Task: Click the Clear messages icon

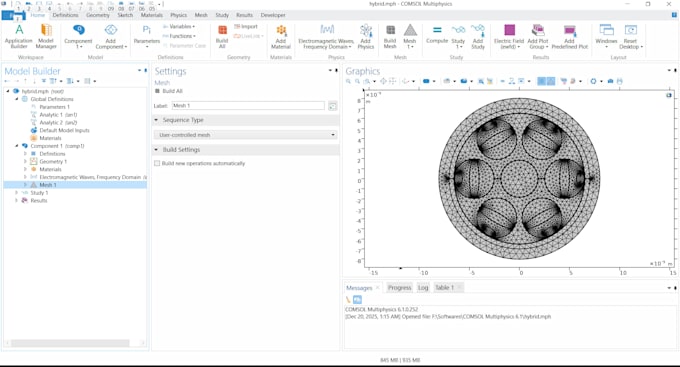Action: [x=348, y=300]
